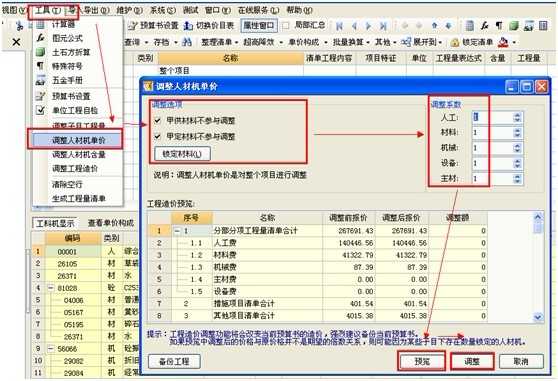Click the green cube toolbar icon

pyautogui.click(x=514, y=26)
